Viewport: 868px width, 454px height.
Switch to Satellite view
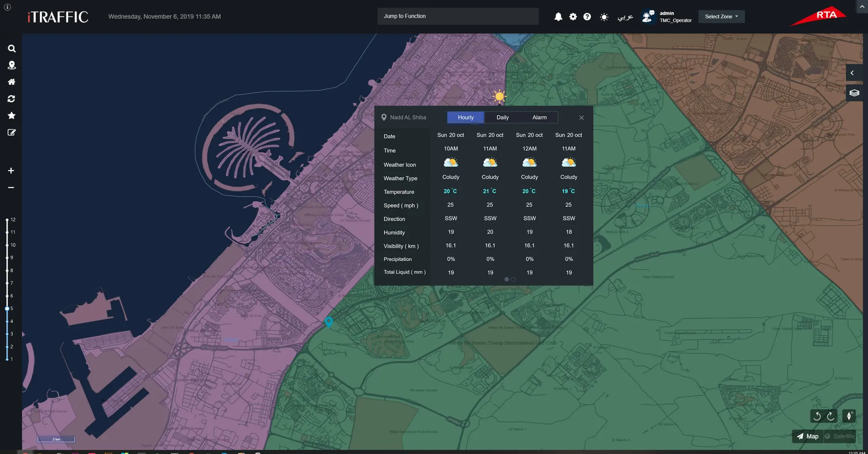[840, 437]
